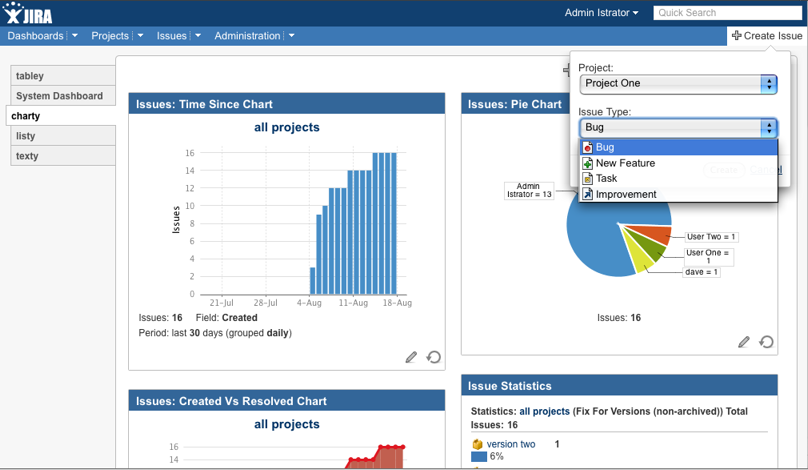Open the Admin Istrator user menu
The image size is (808, 470).
601,13
